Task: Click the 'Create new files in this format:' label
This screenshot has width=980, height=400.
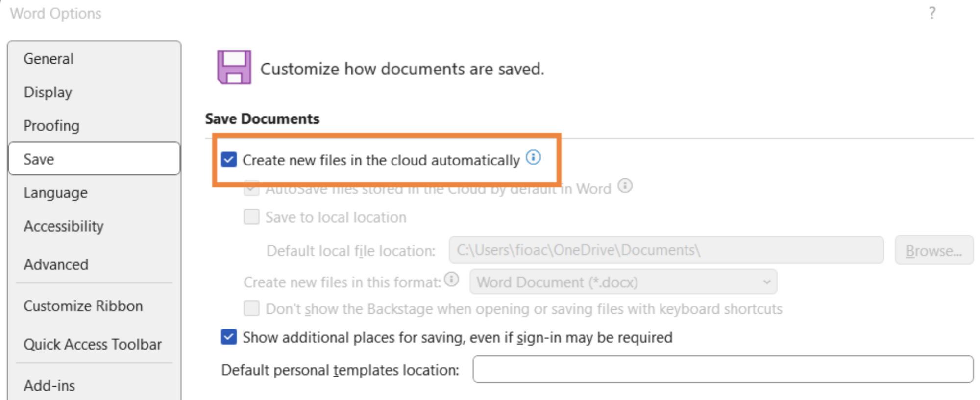Action: coord(342,282)
